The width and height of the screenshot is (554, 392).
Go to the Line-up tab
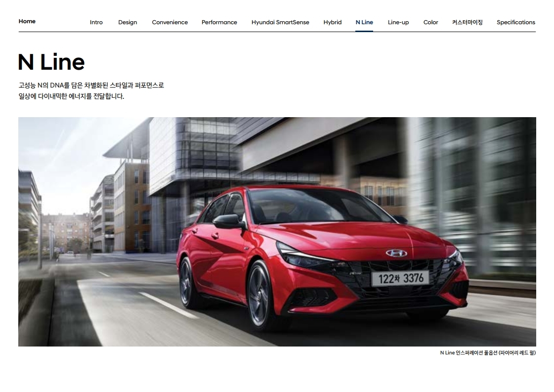398,22
